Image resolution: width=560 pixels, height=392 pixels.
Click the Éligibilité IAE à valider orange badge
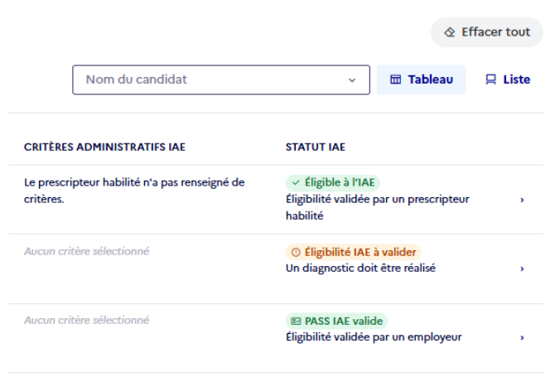(x=353, y=252)
